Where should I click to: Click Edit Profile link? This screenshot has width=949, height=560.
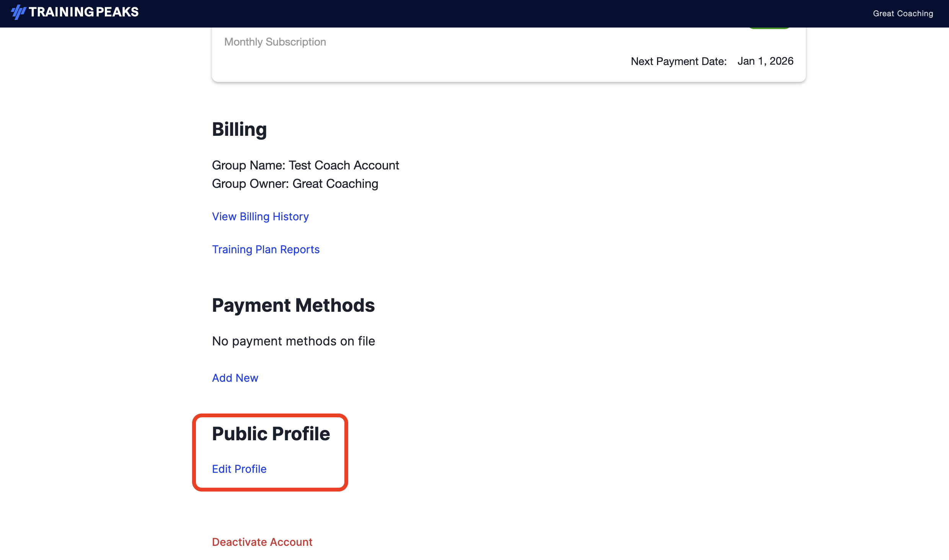click(239, 469)
